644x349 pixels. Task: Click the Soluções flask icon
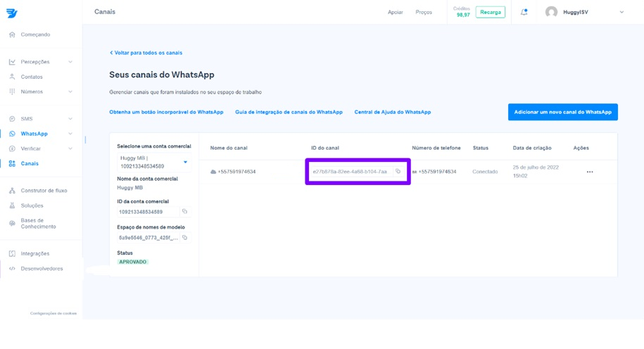[12, 205]
